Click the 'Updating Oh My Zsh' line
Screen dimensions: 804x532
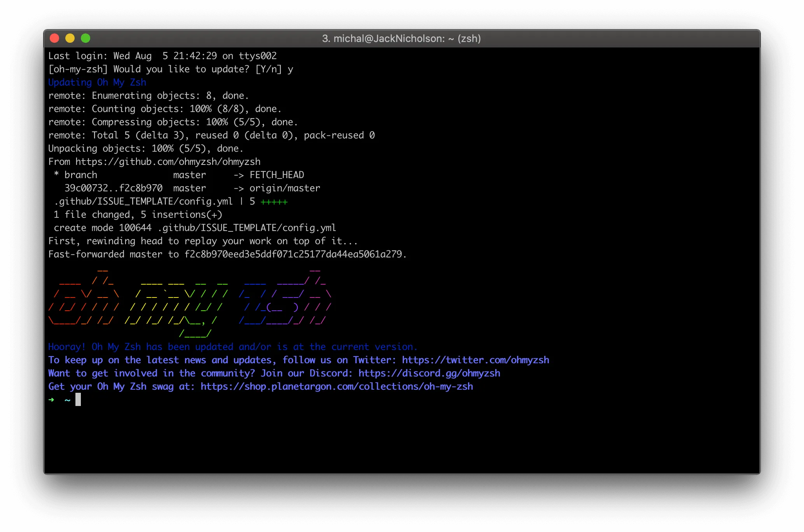97,82
